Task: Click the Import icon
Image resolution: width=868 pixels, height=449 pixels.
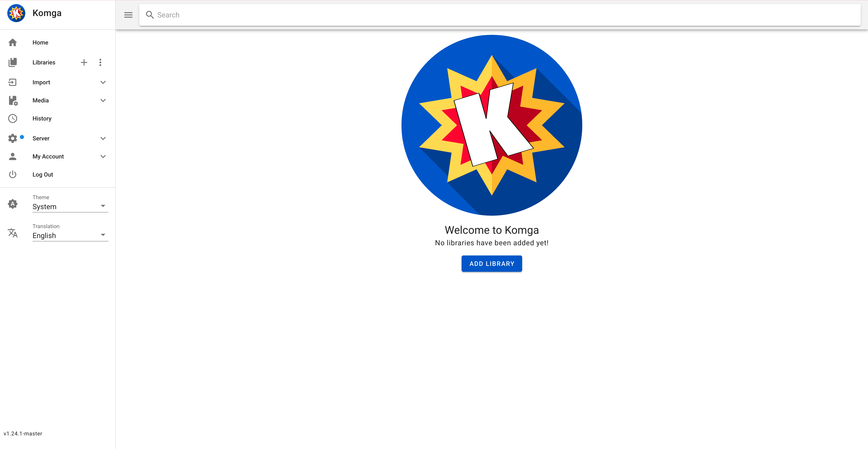Action: (13, 82)
